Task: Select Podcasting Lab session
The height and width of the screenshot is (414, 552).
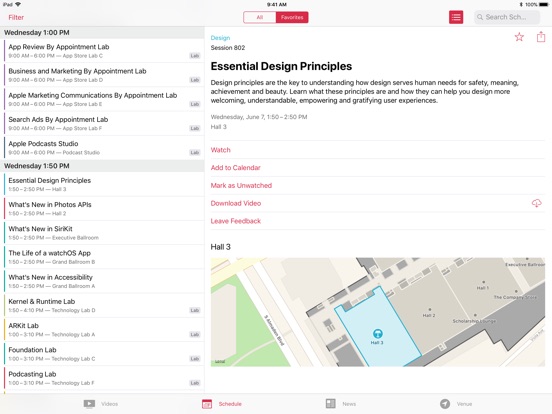Action: (x=102, y=378)
